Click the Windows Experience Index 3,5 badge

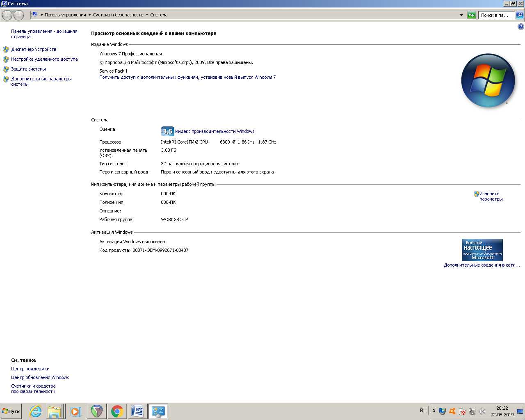pos(167,131)
